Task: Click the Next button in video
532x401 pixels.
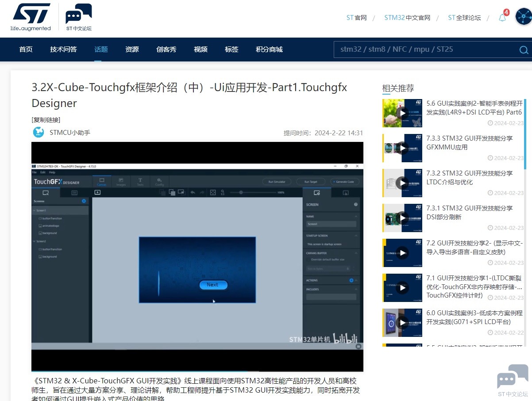Action: [213, 285]
